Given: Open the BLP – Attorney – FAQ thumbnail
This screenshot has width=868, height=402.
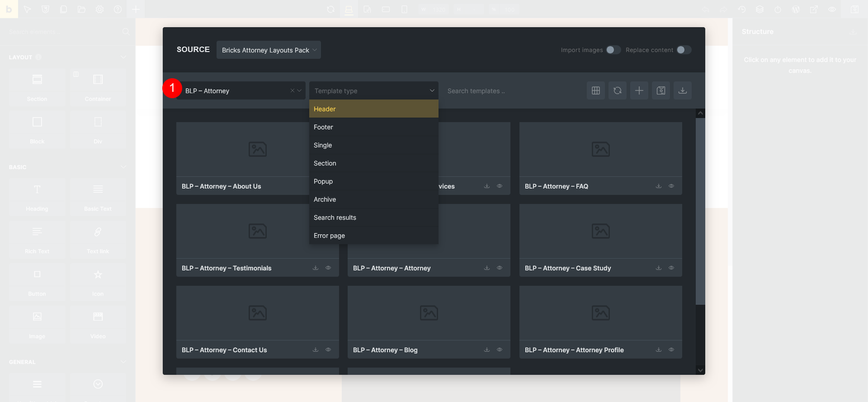Looking at the screenshot, I should pos(601,149).
